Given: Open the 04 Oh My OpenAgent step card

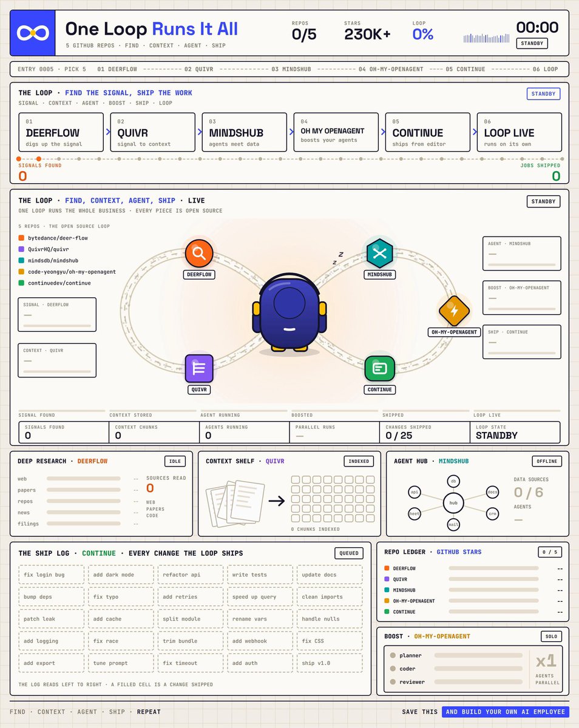Looking at the screenshot, I should pos(336,132).
